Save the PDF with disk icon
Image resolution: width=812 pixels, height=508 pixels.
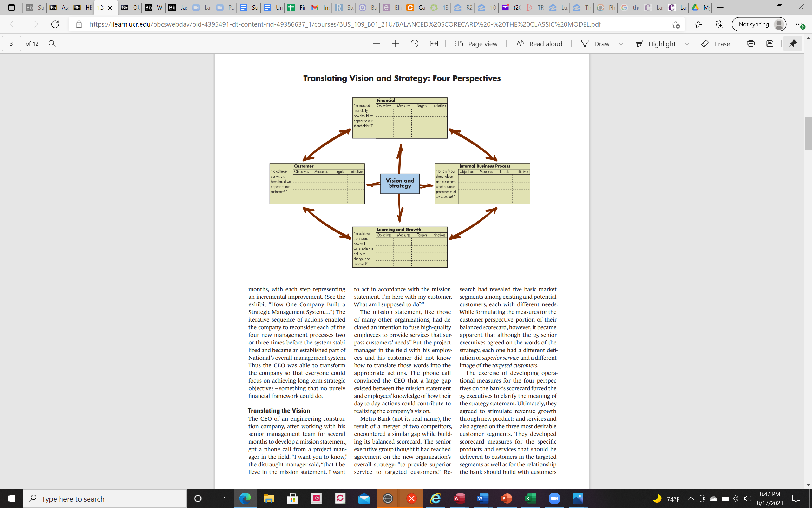(x=770, y=44)
